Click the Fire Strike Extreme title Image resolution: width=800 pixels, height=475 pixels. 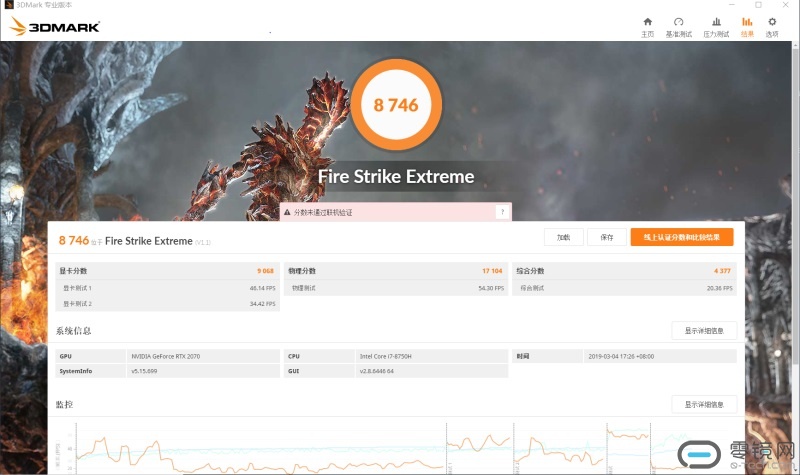click(396, 177)
